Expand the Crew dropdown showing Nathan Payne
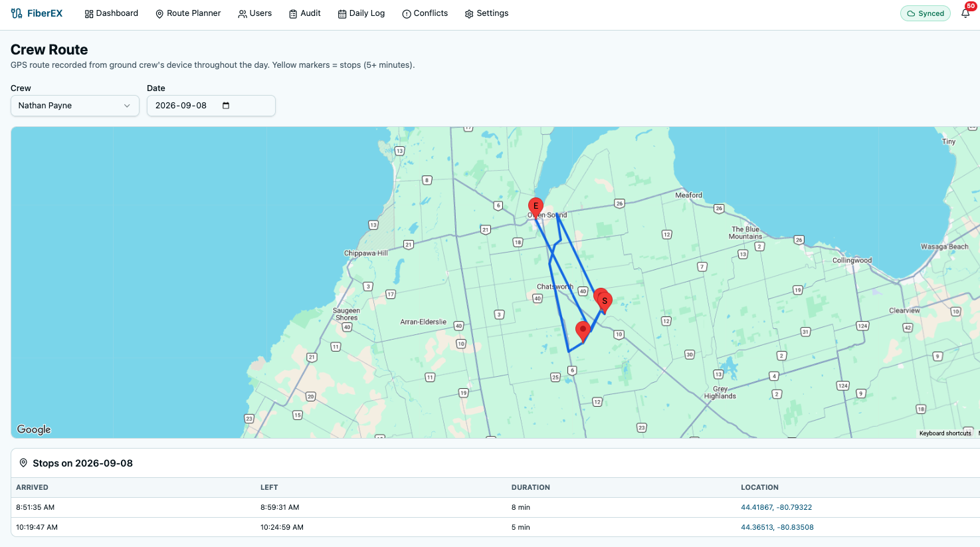This screenshot has height=547, width=980. click(x=75, y=106)
